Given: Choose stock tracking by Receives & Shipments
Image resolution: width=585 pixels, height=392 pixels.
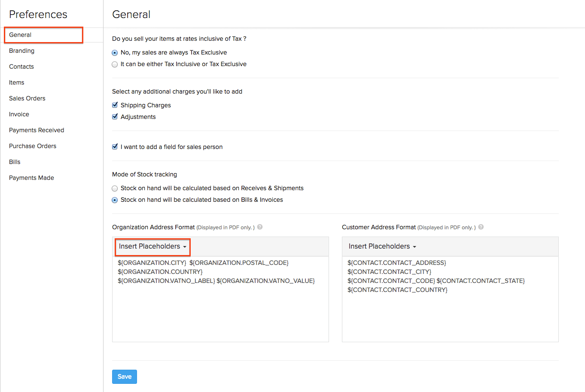Looking at the screenshot, I should (x=115, y=188).
